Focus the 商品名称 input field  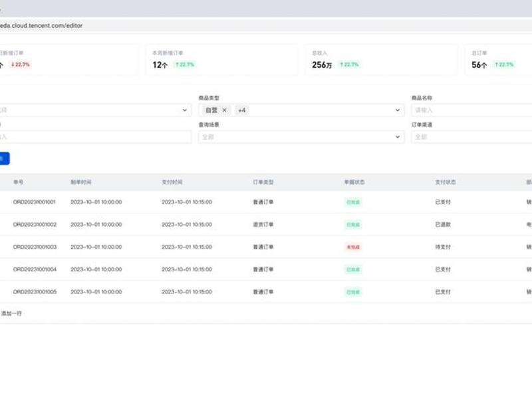pyautogui.click(x=471, y=110)
